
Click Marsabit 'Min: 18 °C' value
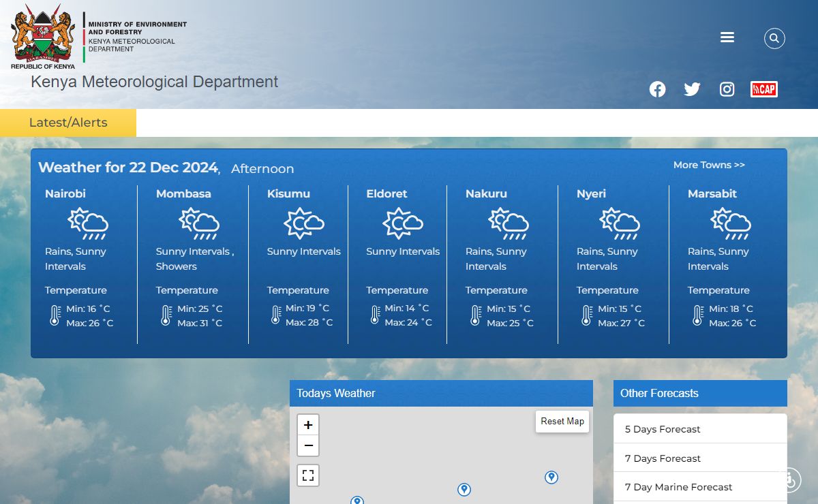(731, 309)
